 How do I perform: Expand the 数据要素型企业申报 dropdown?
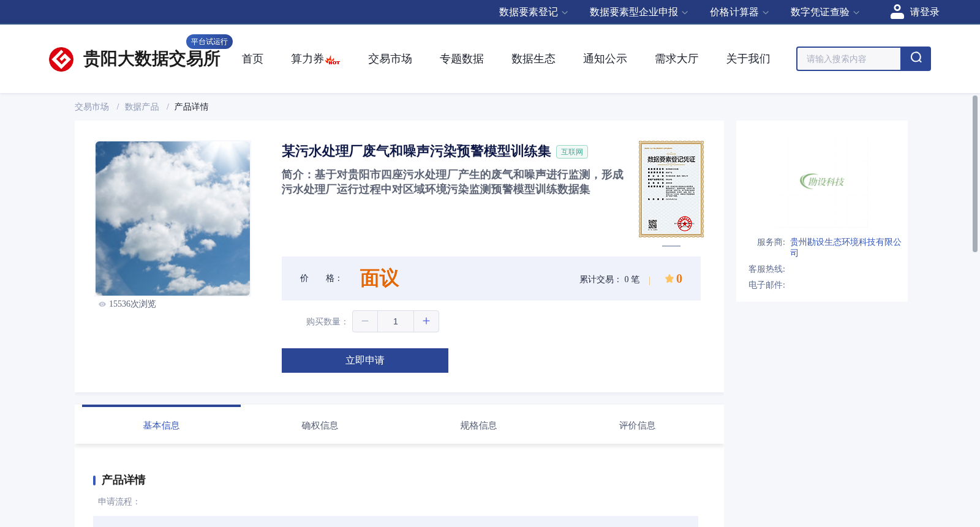click(x=639, y=12)
